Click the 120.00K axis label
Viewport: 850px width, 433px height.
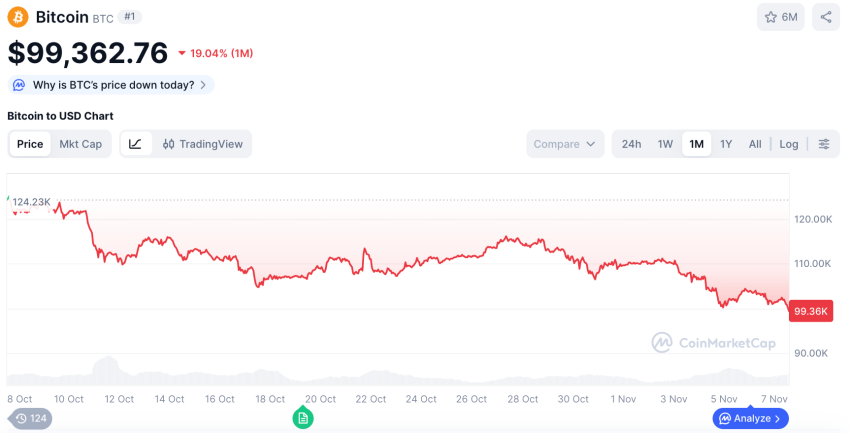[x=813, y=219]
